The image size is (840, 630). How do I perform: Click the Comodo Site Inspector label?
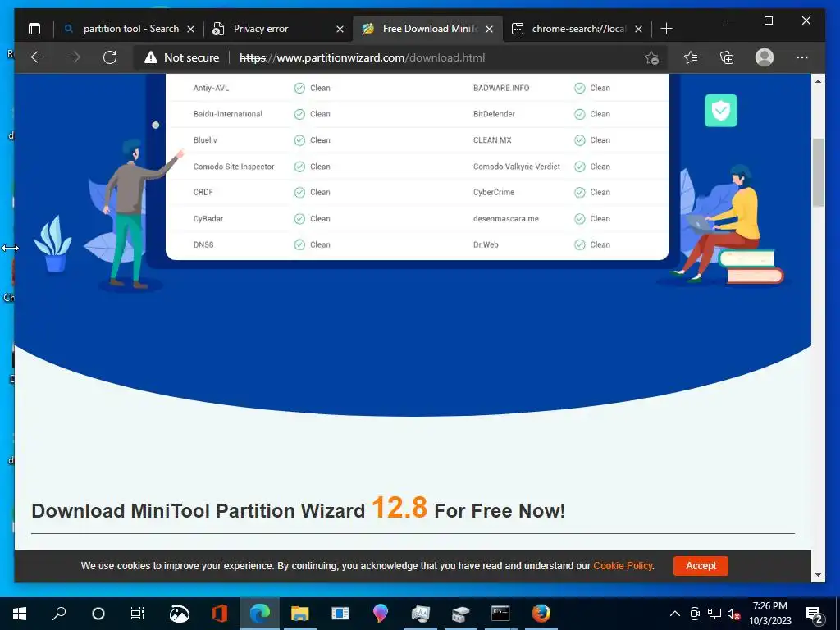tap(234, 167)
